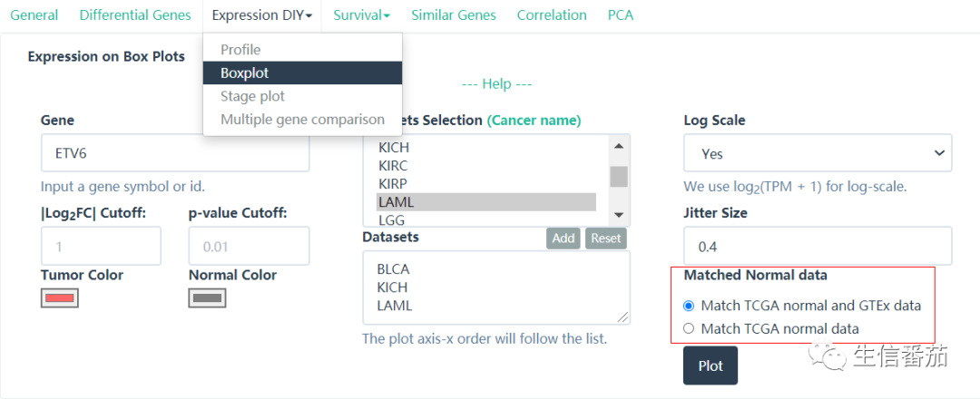Open the Correlation tab
This screenshot has width=980, height=399.
click(x=552, y=15)
